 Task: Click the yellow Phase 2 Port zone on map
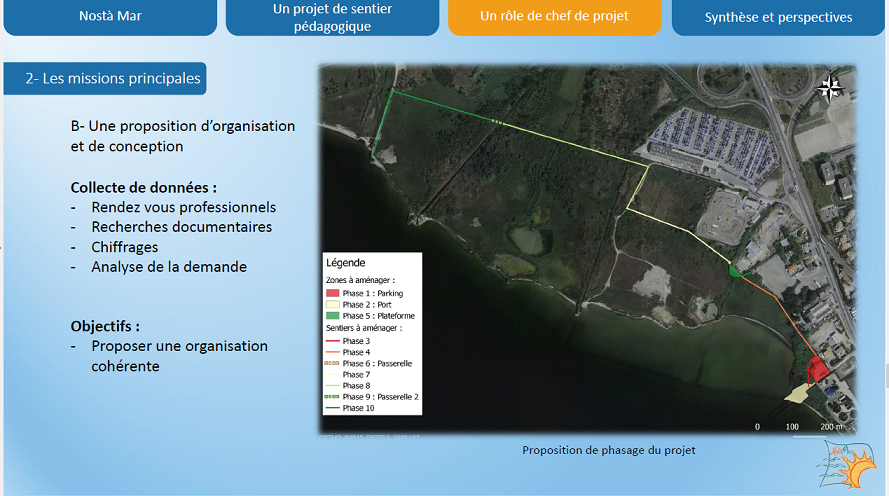pos(796,394)
